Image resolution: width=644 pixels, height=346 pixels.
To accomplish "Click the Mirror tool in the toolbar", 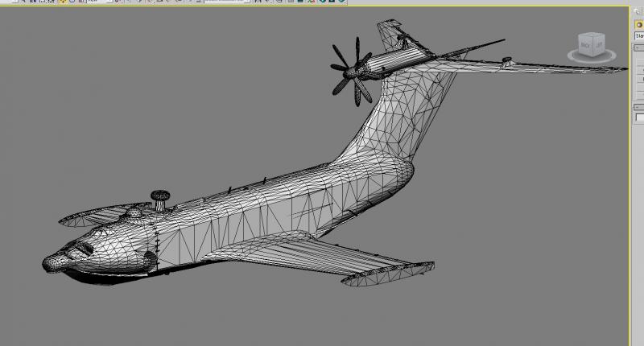I will click(x=258, y=2).
